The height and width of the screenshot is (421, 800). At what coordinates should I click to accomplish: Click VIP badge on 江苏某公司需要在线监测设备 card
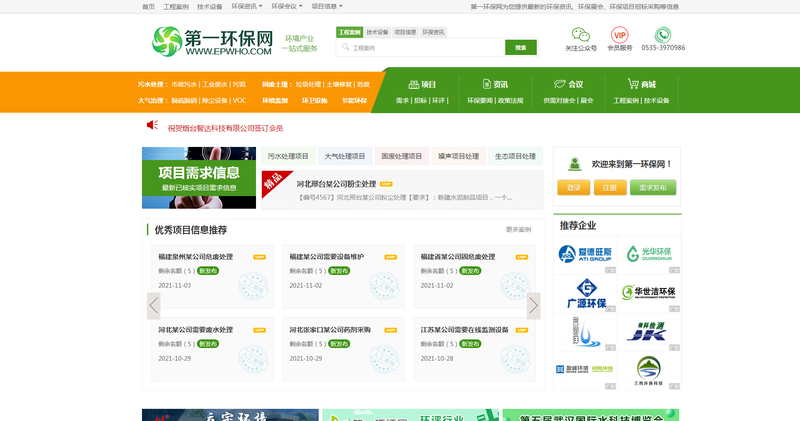coord(522,330)
